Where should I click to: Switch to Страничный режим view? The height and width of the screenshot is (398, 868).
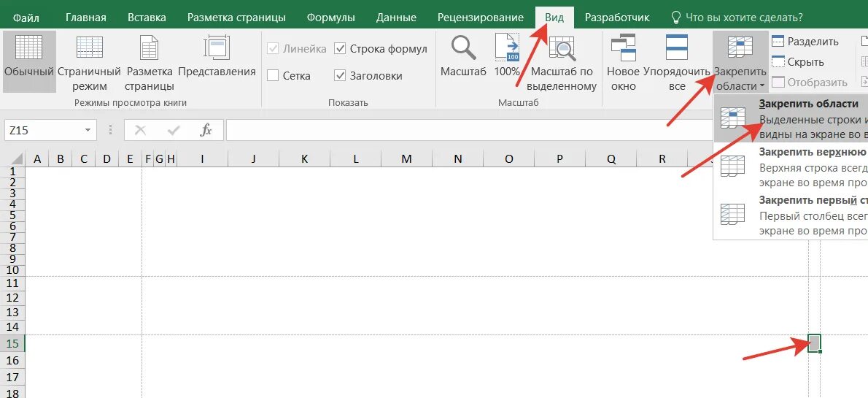(89, 63)
